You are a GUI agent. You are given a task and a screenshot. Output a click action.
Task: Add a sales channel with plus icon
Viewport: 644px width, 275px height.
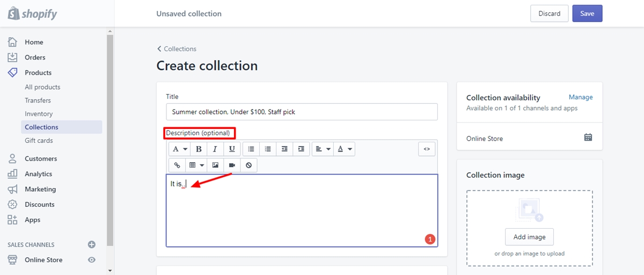pyautogui.click(x=92, y=244)
